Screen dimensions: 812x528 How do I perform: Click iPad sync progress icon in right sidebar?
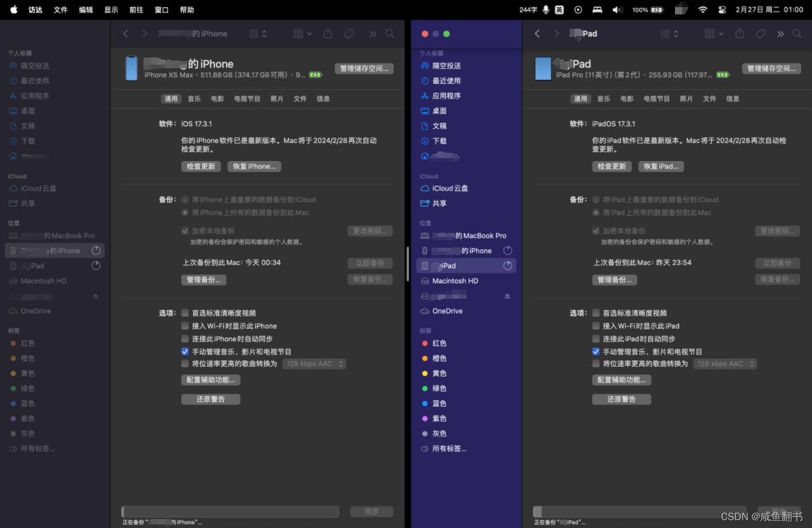pyautogui.click(x=507, y=265)
